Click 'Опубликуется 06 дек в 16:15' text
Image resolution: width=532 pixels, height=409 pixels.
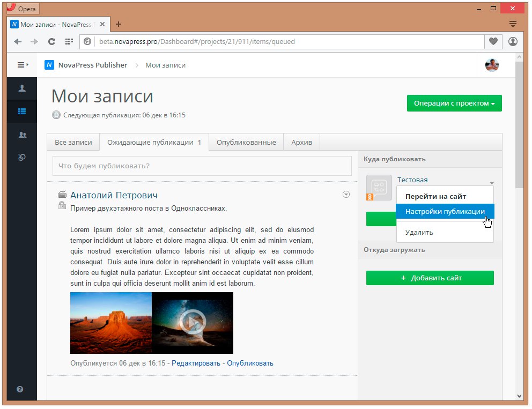pos(118,363)
